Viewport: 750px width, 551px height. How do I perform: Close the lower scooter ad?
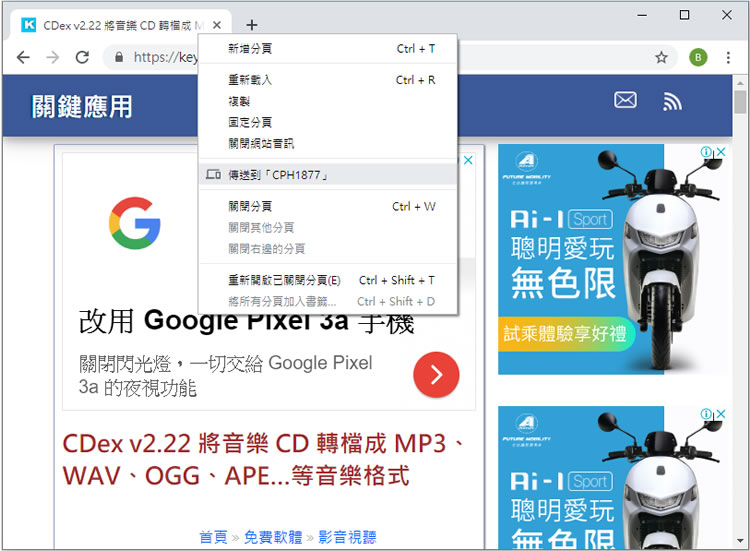click(721, 414)
